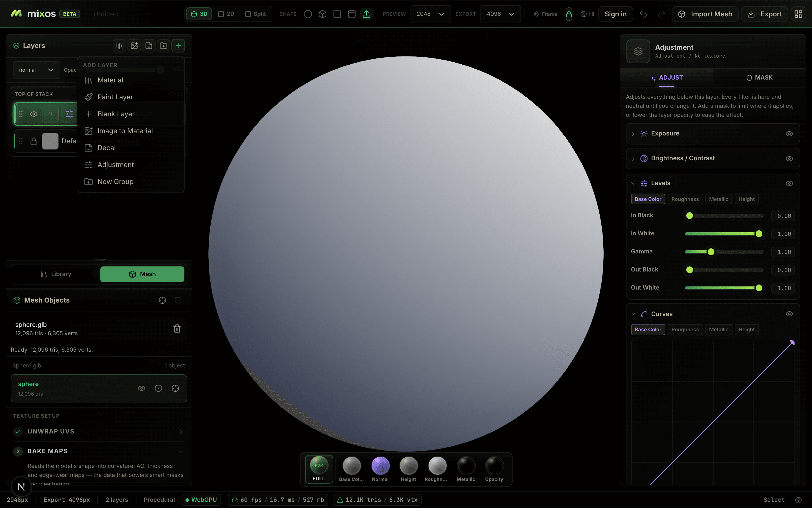Switch viewport to 3D mode

coord(199,14)
